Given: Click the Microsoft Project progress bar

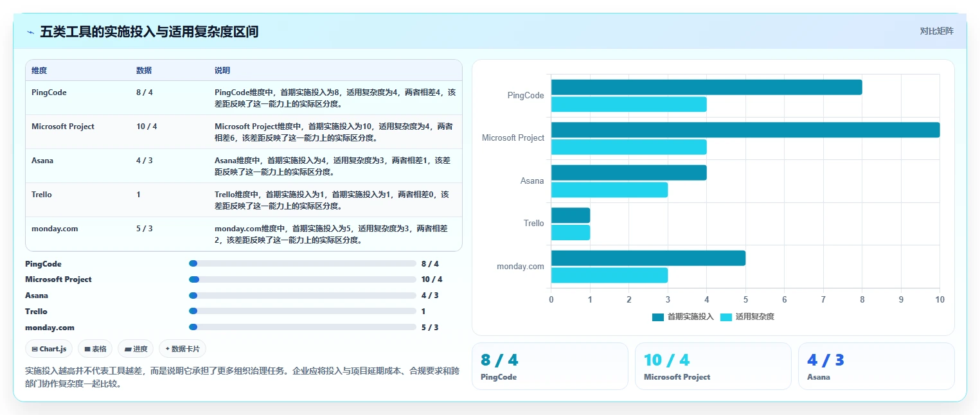Looking at the screenshot, I should pos(303,279).
